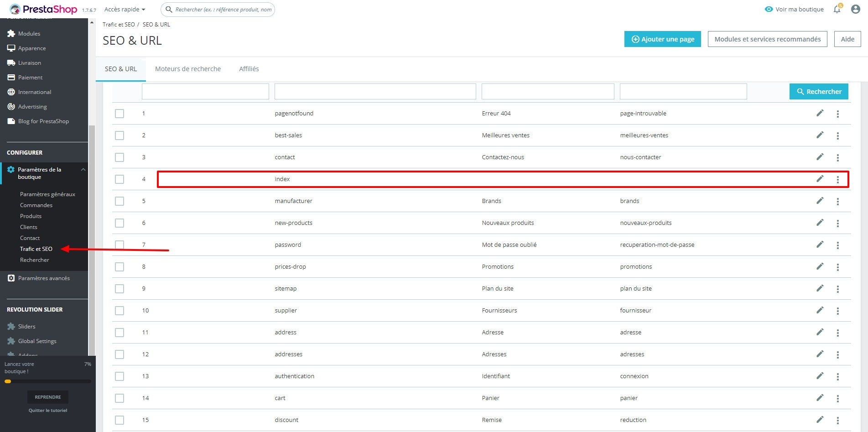Viewport: 868px width, 432px height.
Task: Click the Ajouter une page button
Action: [x=662, y=39]
